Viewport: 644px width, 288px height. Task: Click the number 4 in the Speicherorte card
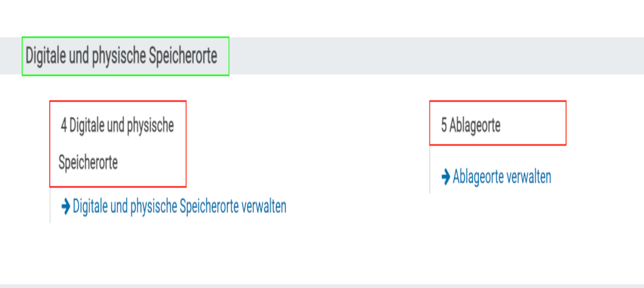coord(64,126)
